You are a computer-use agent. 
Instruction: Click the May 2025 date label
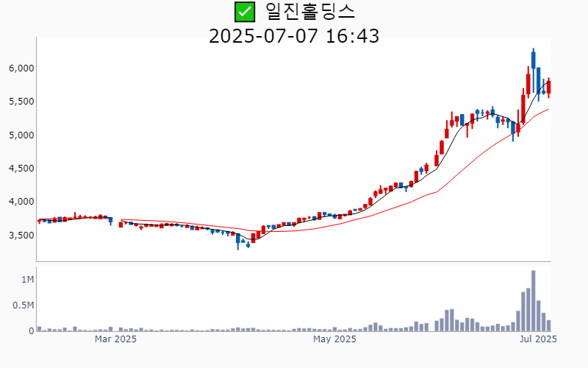tap(334, 339)
